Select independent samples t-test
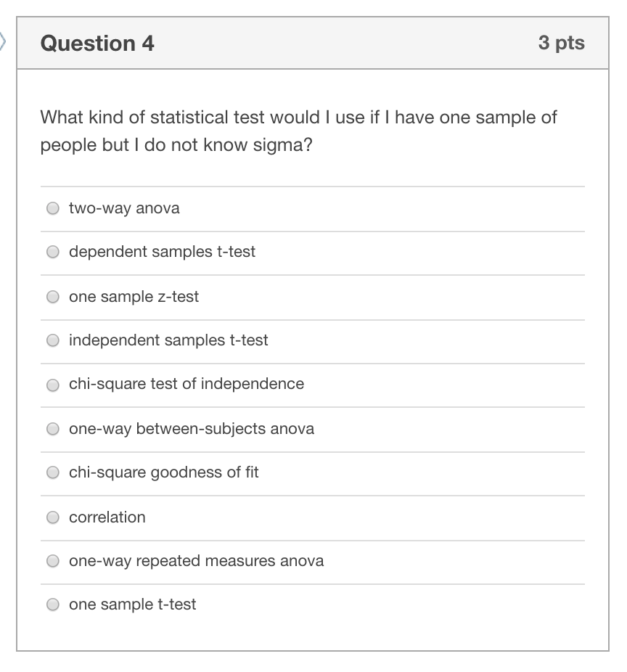Viewport: 627px width, 672px height. [x=52, y=340]
